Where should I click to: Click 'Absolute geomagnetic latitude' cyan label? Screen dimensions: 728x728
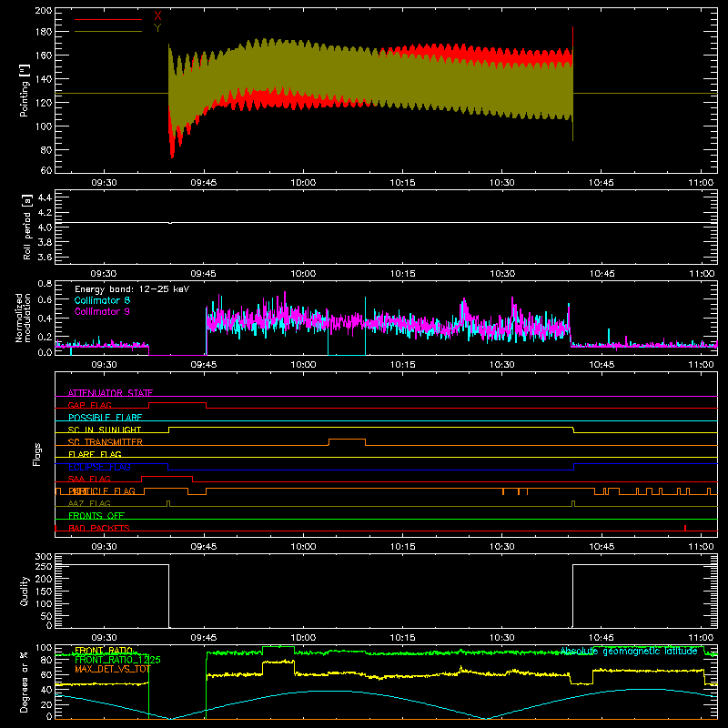pos(629,652)
